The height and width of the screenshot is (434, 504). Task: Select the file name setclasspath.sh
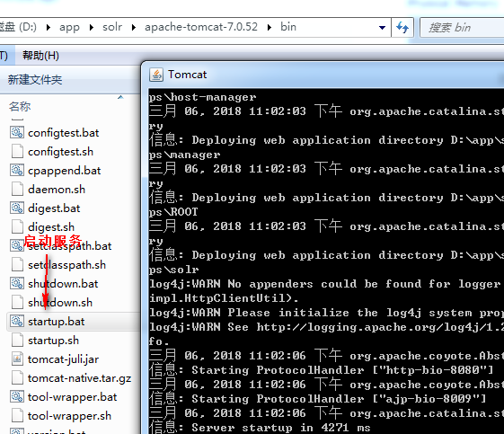66,265
